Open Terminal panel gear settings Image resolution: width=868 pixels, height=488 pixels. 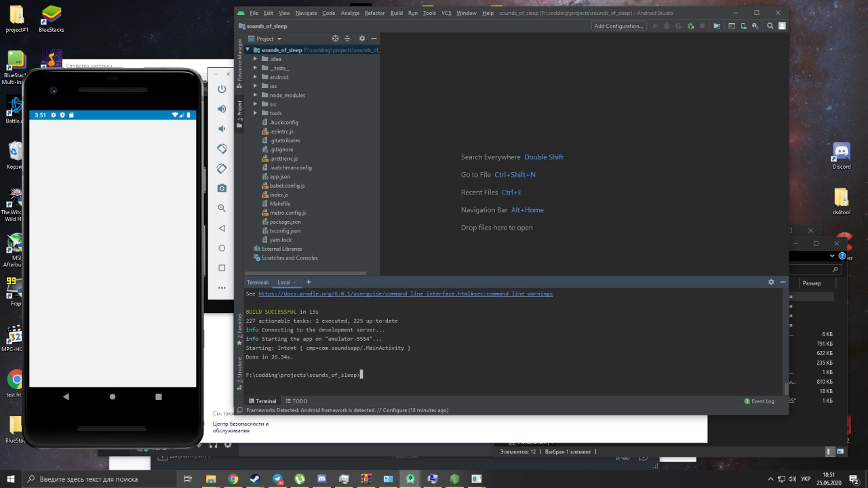(x=771, y=282)
